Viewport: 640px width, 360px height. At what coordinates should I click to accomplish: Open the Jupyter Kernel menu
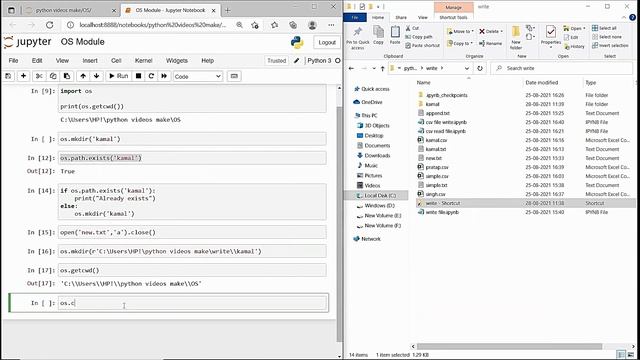pyautogui.click(x=143, y=60)
